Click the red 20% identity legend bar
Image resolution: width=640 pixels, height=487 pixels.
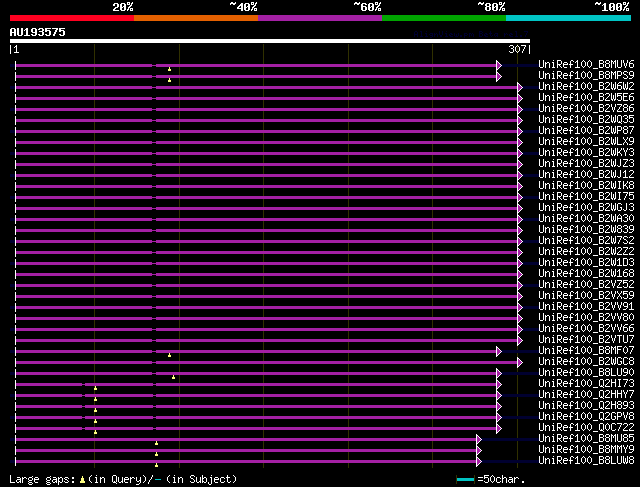click(72, 18)
